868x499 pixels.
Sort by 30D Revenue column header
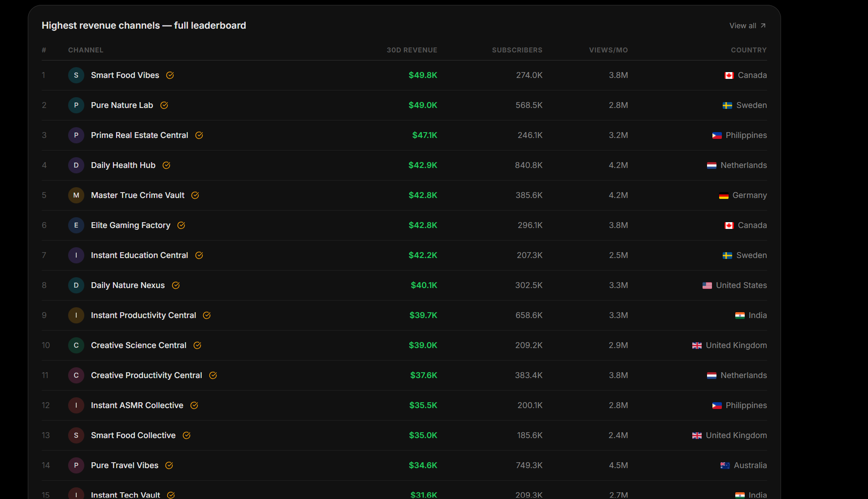point(412,50)
